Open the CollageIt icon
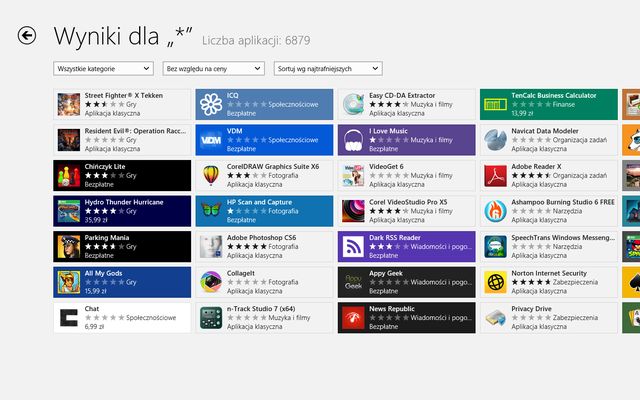The height and width of the screenshot is (400, 640). (x=211, y=282)
